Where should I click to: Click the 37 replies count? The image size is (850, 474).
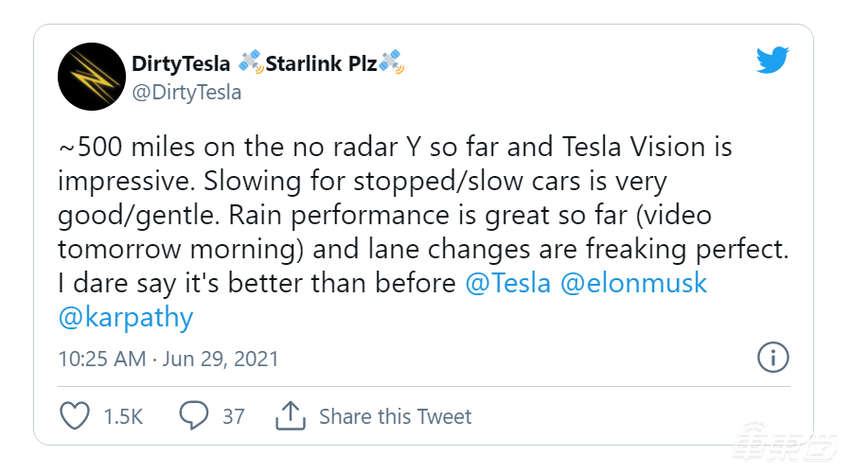pyautogui.click(x=233, y=416)
